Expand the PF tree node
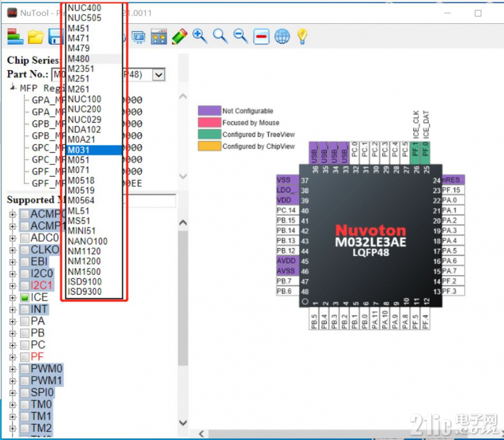Viewport: 504px width, 440px height. tap(13, 357)
